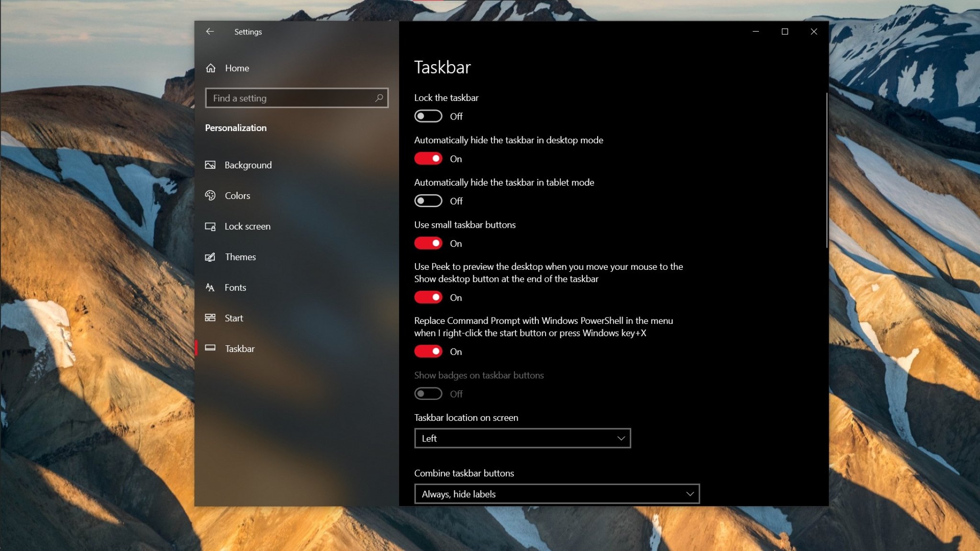The image size is (980, 551).
Task: Click the back arrow in Settings
Action: 210,32
